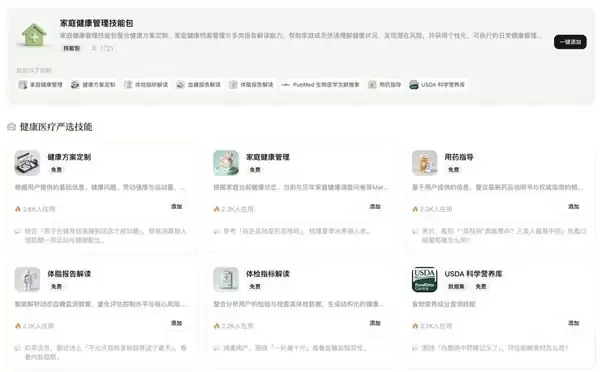Click the flame icon on 体检指标解读 card
Viewport: 600px width, 372px height.
pos(217,326)
